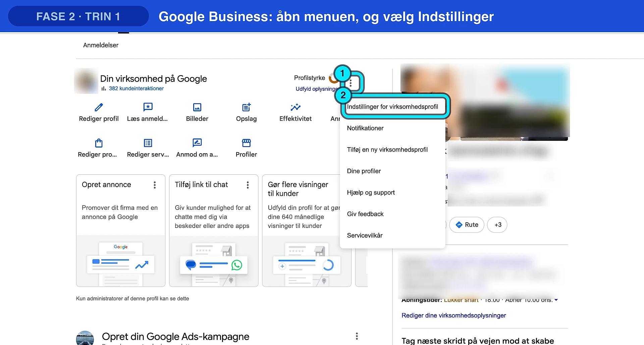The width and height of the screenshot is (644, 345).
Task: Click Kun administratorer af denne profil text
Action: click(132, 298)
